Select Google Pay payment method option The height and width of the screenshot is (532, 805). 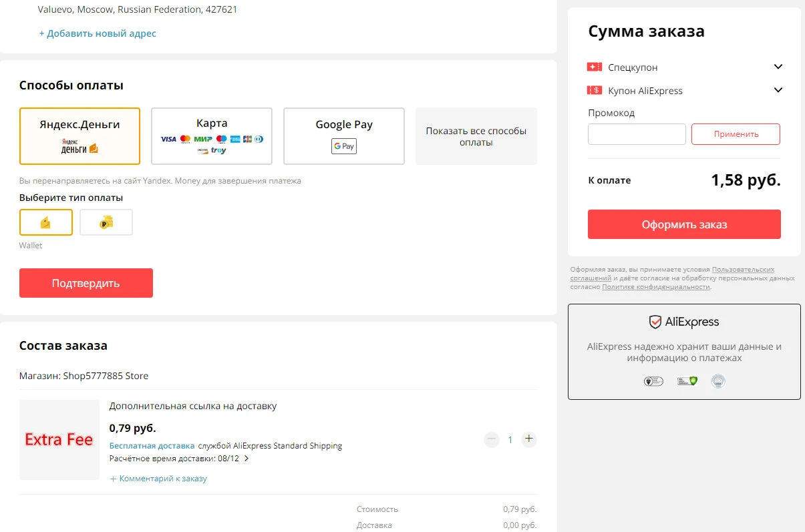pyautogui.click(x=344, y=136)
